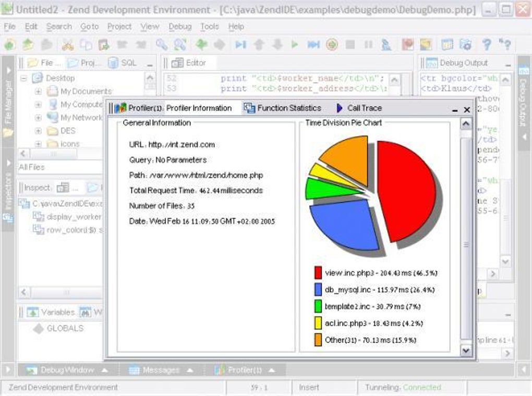532x396 pixels.
Task: Click the yellow note toolbar icon
Action: [x=426, y=44]
